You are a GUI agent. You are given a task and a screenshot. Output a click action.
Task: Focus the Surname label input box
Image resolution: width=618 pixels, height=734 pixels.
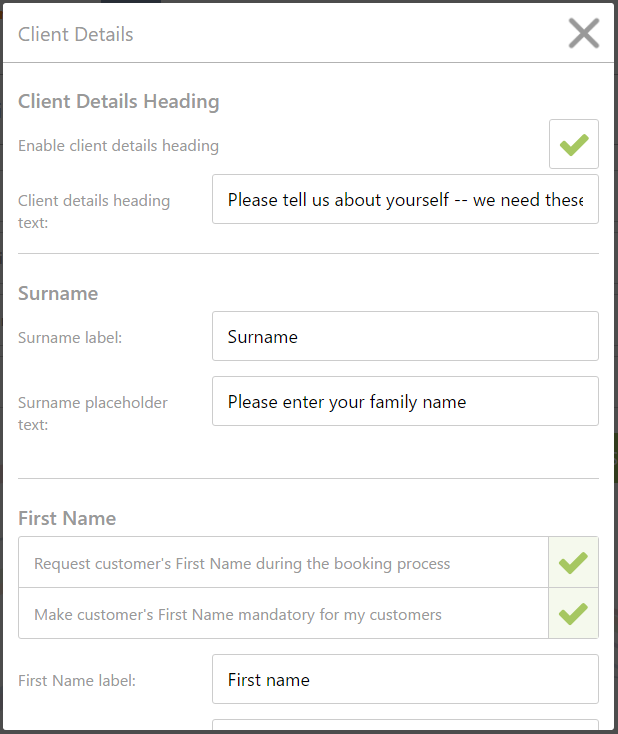point(405,336)
